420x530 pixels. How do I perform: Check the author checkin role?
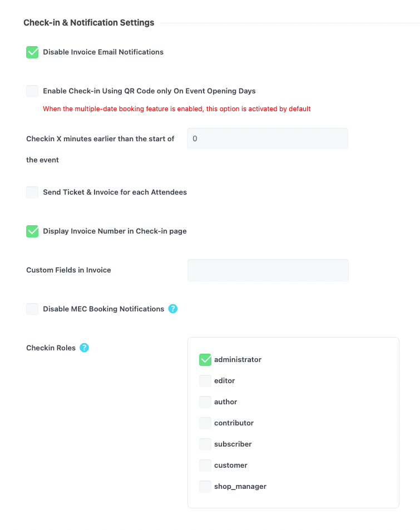coord(205,402)
